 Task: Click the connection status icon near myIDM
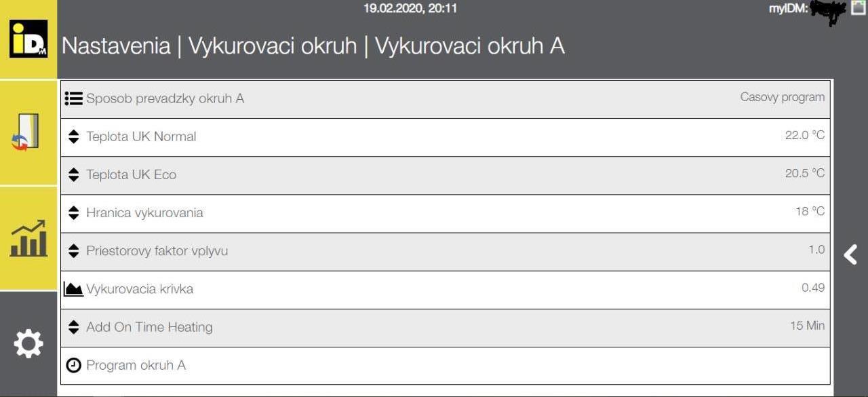point(858,8)
